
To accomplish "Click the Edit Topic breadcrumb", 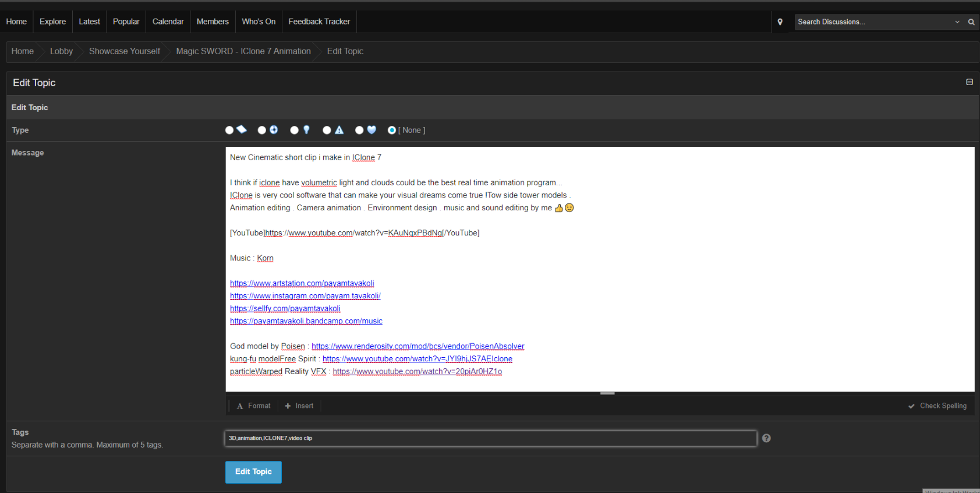I will 345,51.
